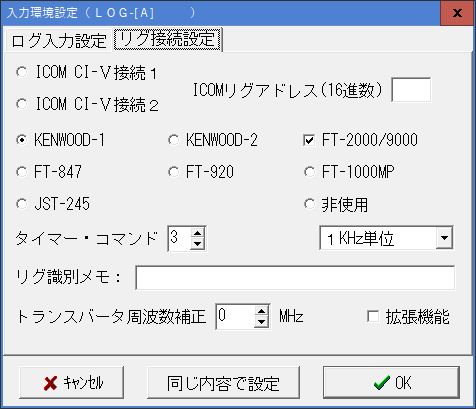Viewport: 476px width, 409px height.
Task: Select the FT-847 radio button
Action: 22,172
